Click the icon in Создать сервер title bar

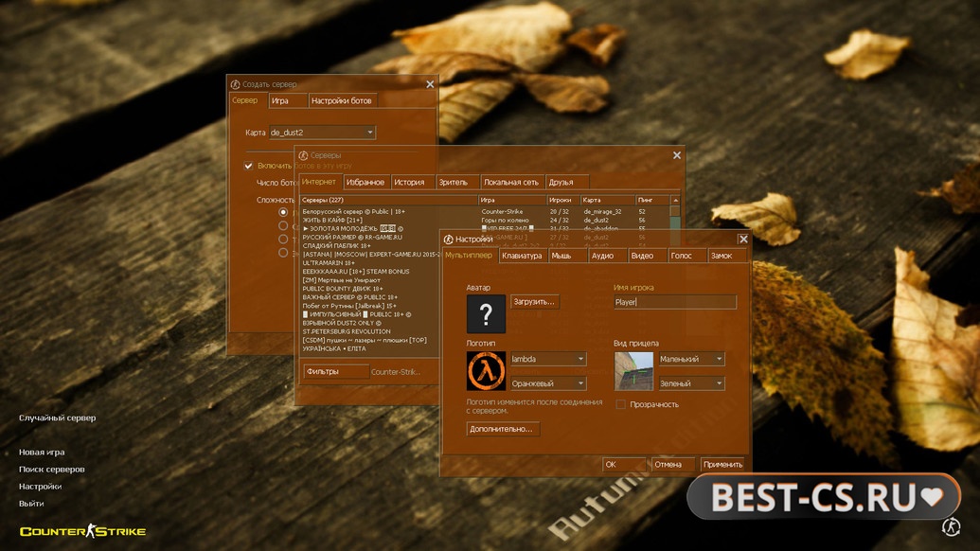235,84
